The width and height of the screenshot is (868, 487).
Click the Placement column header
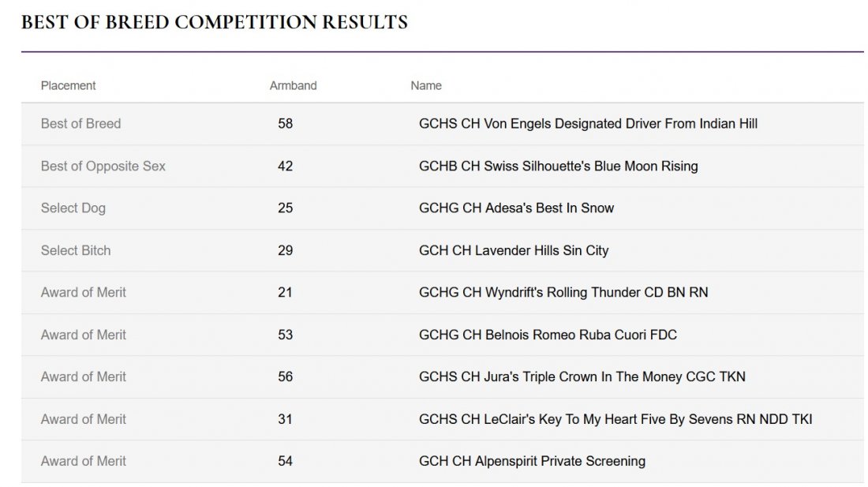pos(68,86)
